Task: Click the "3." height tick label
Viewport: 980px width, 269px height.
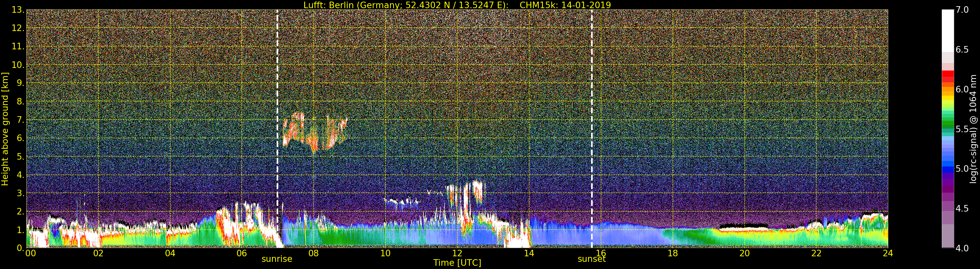Action: 21,193
